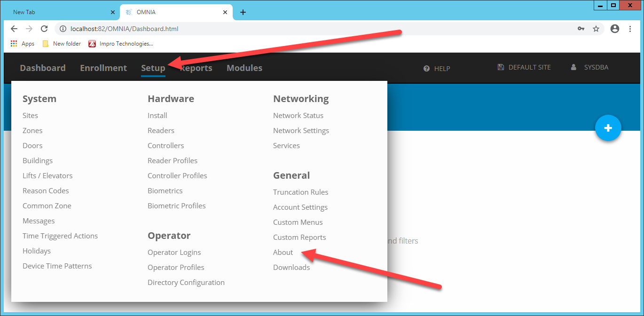Open Custom Menus
This screenshot has height=316, width=644.
(298, 222)
